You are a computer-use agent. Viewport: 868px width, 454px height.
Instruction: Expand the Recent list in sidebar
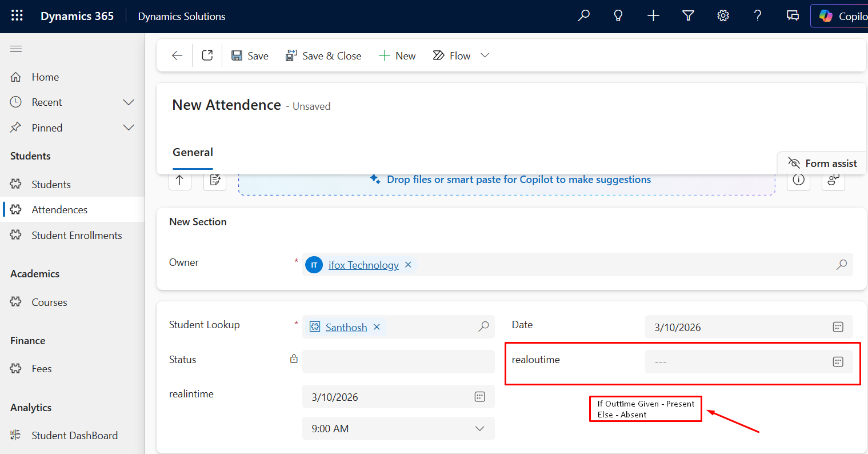click(x=129, y=102)
